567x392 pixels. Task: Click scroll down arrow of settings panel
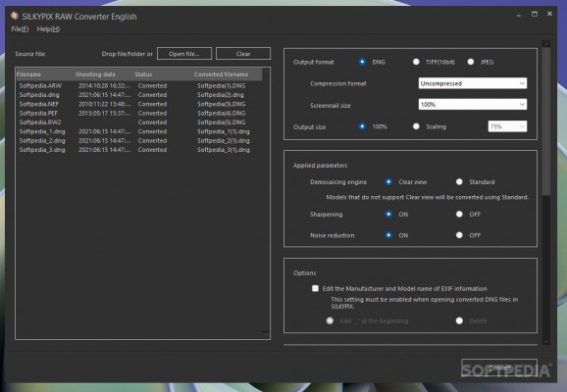tap(546, 341)
